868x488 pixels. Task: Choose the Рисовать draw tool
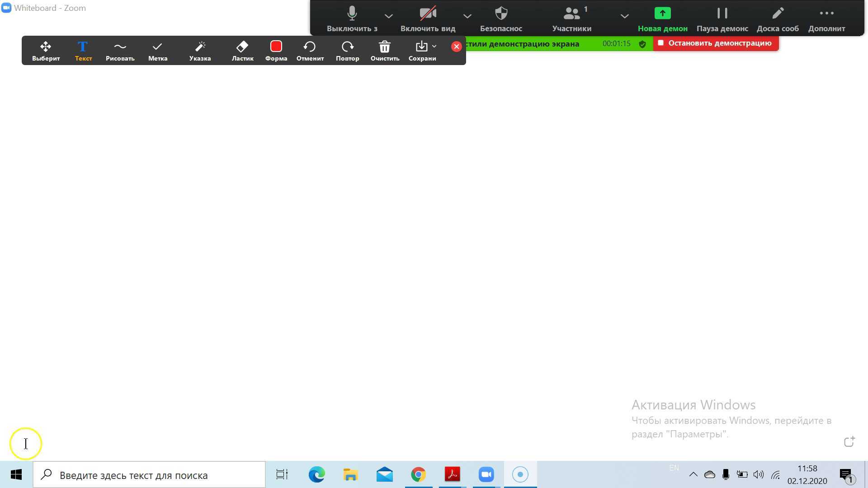(x=120, y=51)
